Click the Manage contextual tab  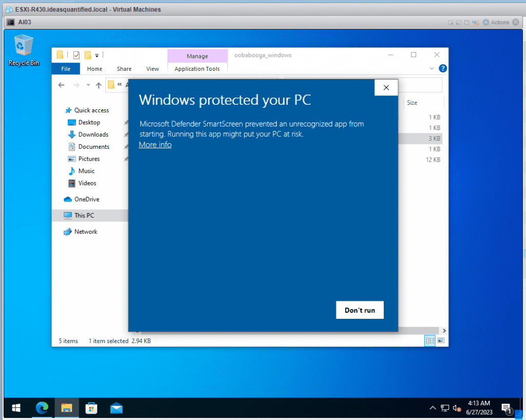(197, 56)
